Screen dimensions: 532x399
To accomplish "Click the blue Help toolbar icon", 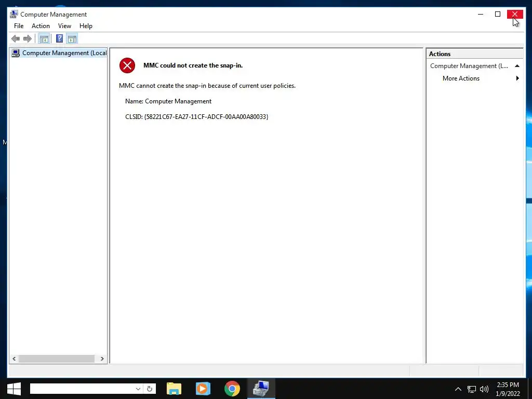I will click(59, 38).
